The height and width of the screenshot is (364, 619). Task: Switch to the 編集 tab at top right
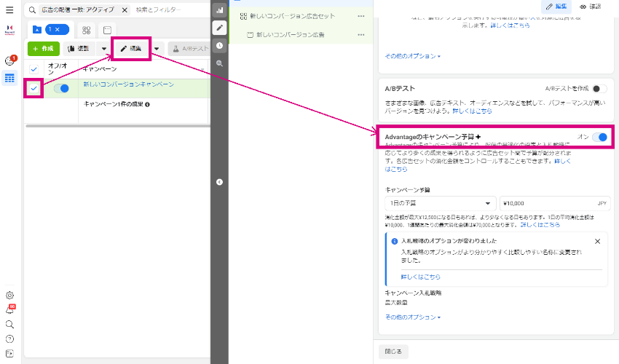556,7
